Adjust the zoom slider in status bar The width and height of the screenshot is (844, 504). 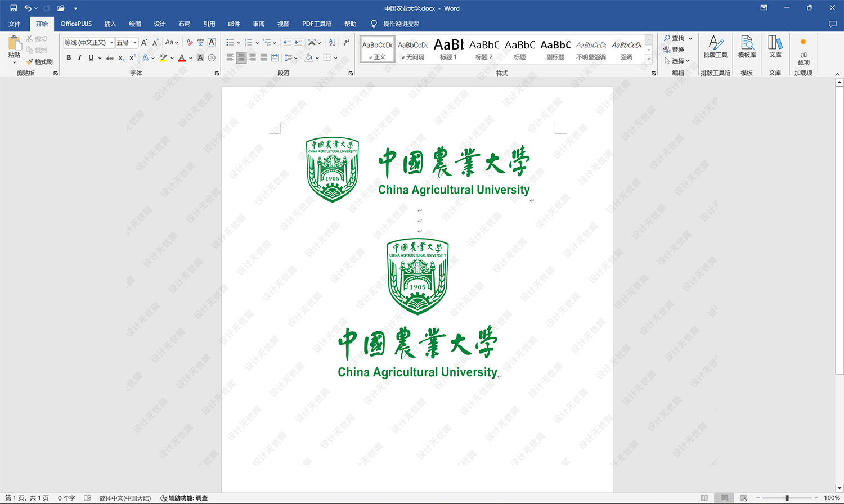[787, 498]
